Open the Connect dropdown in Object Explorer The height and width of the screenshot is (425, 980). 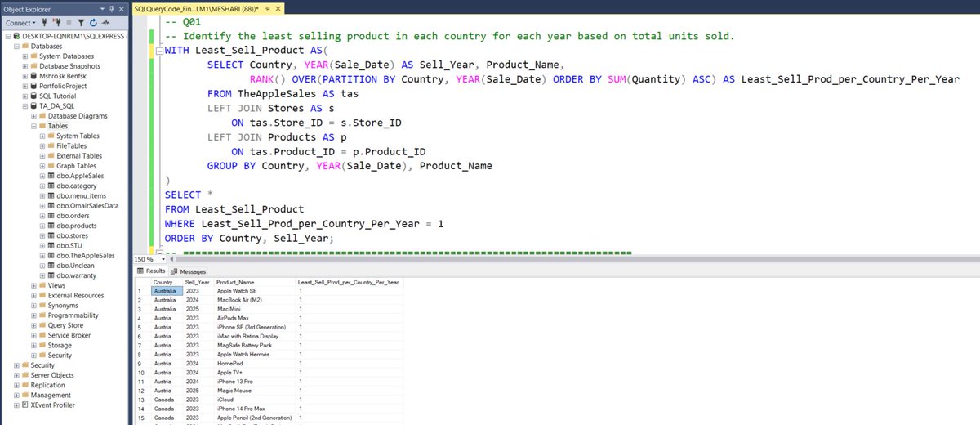(20, 22)
